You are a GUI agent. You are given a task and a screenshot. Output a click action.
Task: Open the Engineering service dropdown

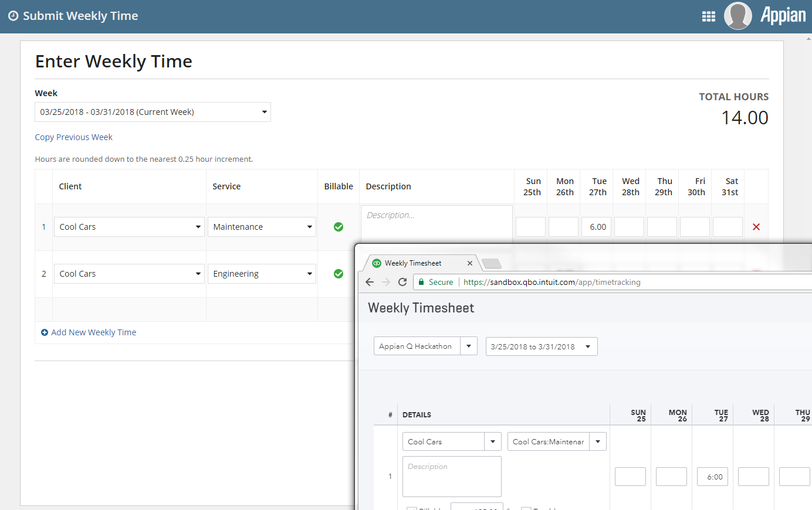tap(262, 274)
